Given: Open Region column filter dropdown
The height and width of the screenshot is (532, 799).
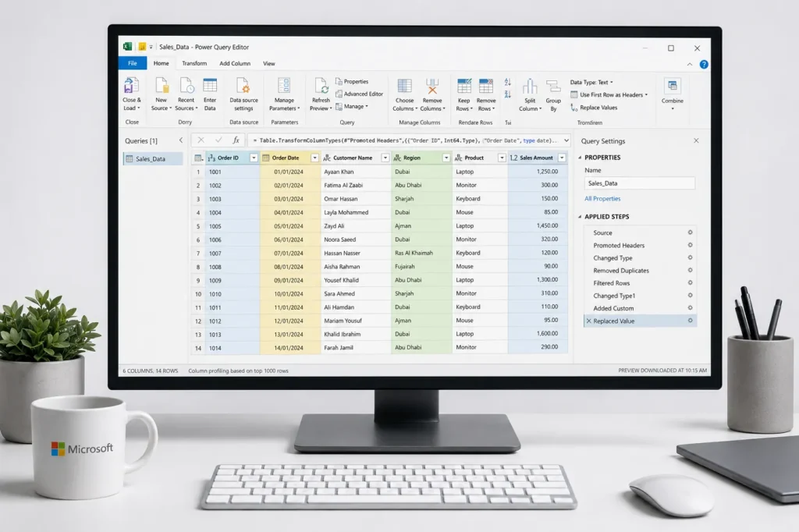Looking at the screenshot, I should (446, 158).
